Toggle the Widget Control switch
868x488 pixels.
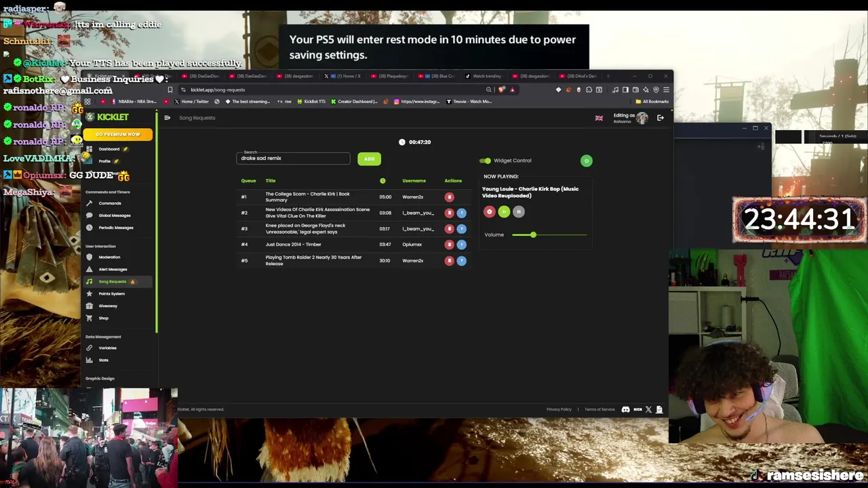(485, 161)
